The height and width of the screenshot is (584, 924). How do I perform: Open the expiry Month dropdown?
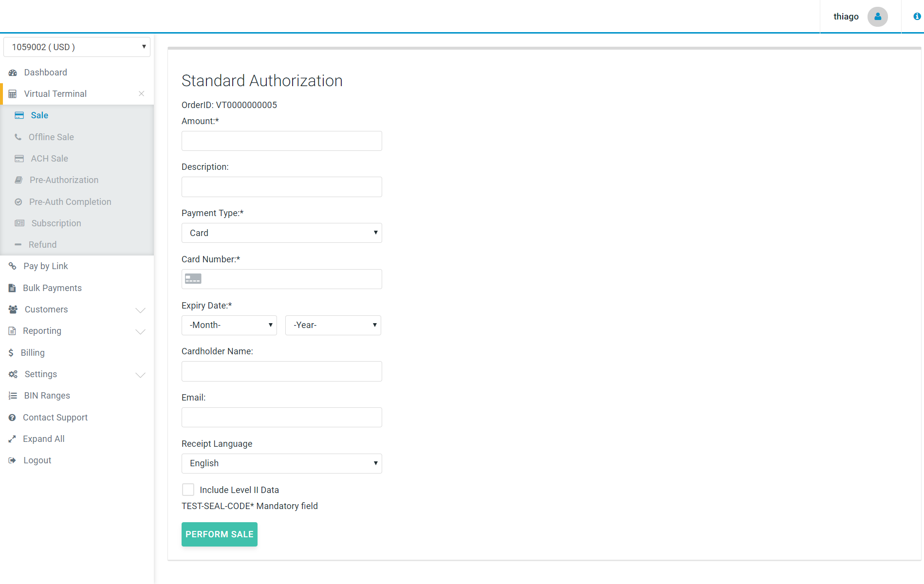[x=229, y=325]
